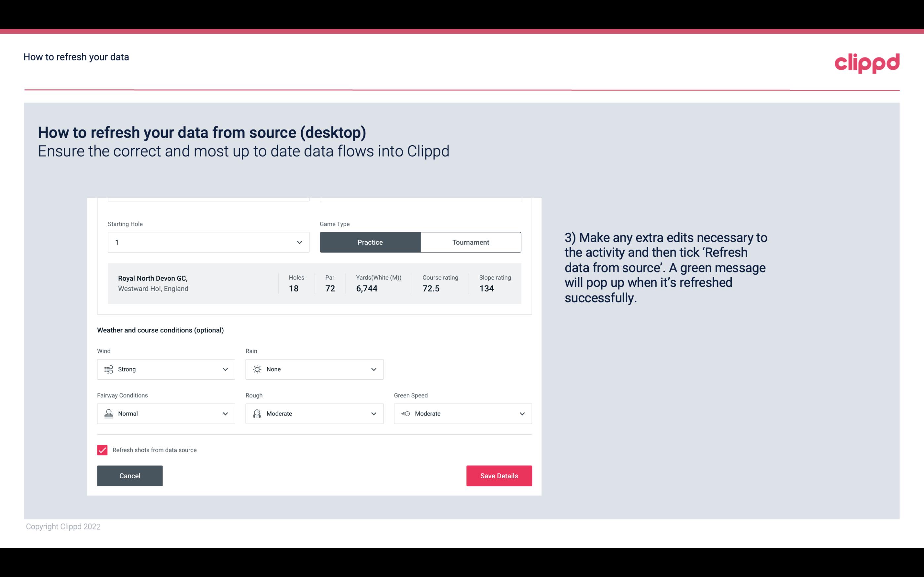Viewport: 924px width, 577px height.
Task: Expand the Starting Hole dropdown
Action: point(299,242)
